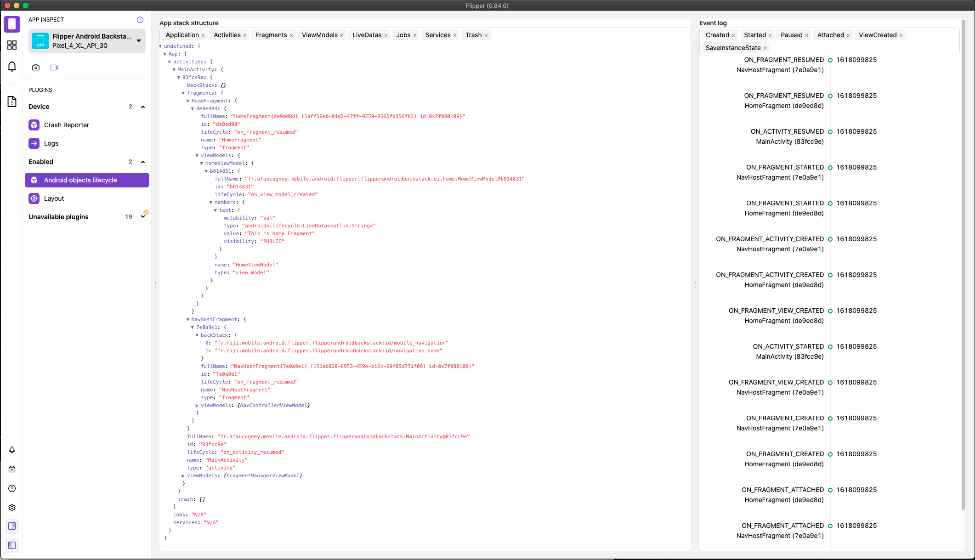975x560 pixels.
Task: Take a screenshot with the camera icon
Action: [x=36, y=68]
